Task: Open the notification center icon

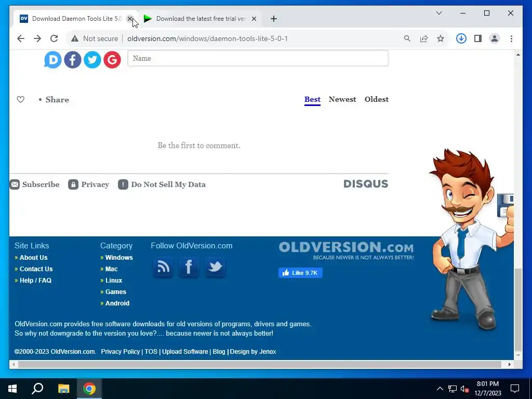Action: pos(515,389)
